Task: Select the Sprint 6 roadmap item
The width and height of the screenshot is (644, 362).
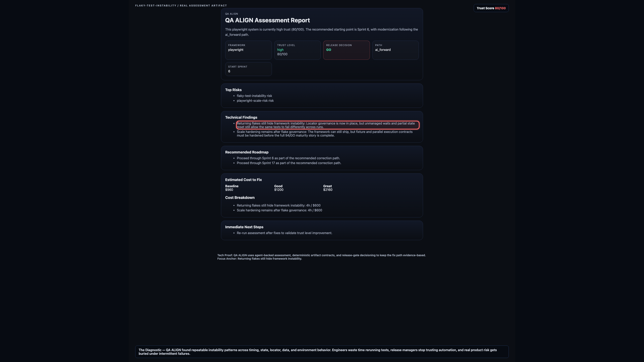Action: 288,158
